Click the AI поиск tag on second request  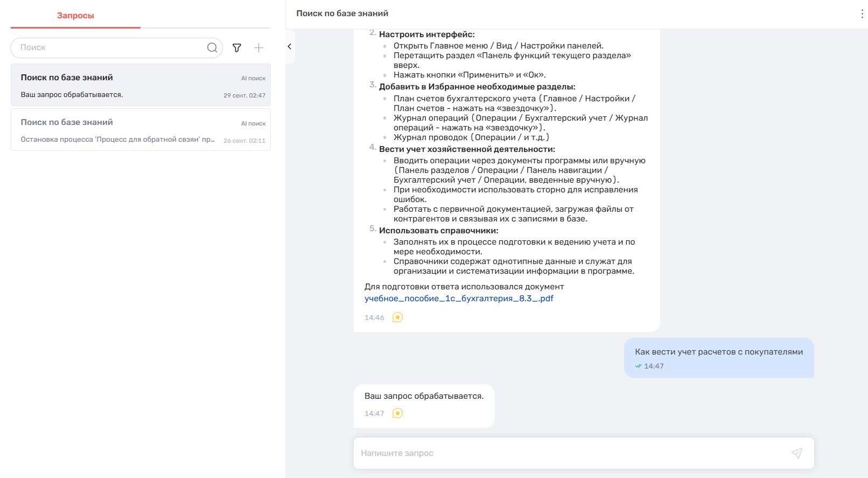click(x=253, y=123)
